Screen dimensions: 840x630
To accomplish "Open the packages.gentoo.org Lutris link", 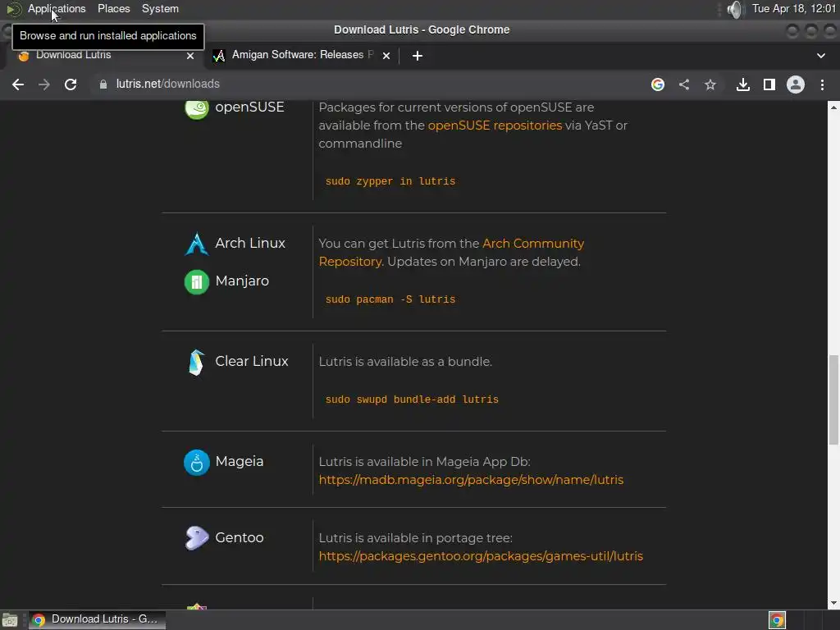I will tap(481, 556).
